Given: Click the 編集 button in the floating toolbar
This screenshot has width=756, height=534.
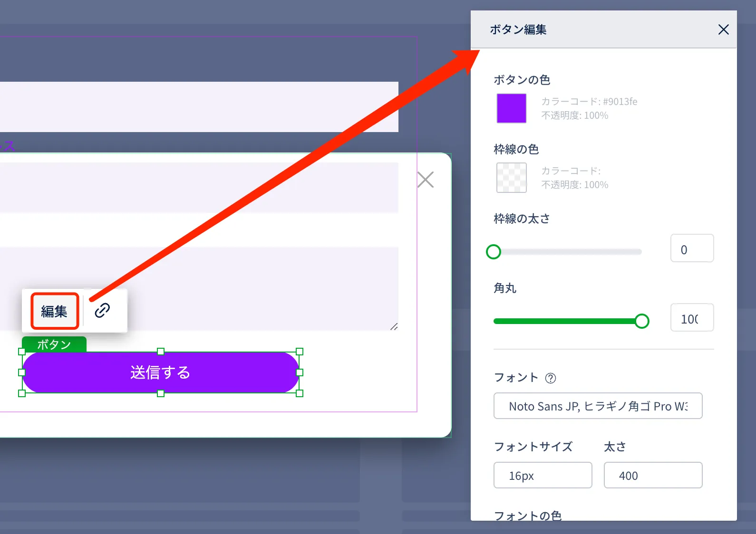Looking at the screenshot, I should click(55, 311).
